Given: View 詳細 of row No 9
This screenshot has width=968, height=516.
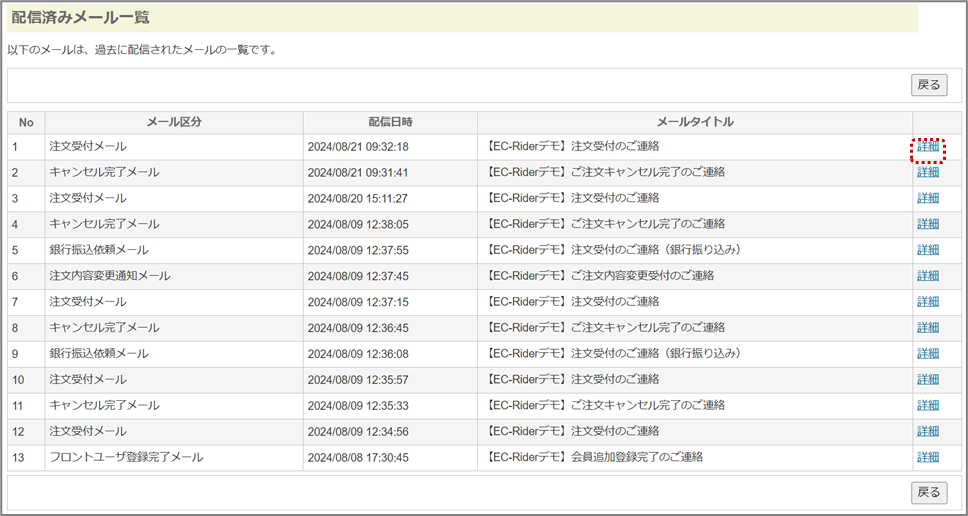Looking at the screenshot, I should tap(928, 354).
